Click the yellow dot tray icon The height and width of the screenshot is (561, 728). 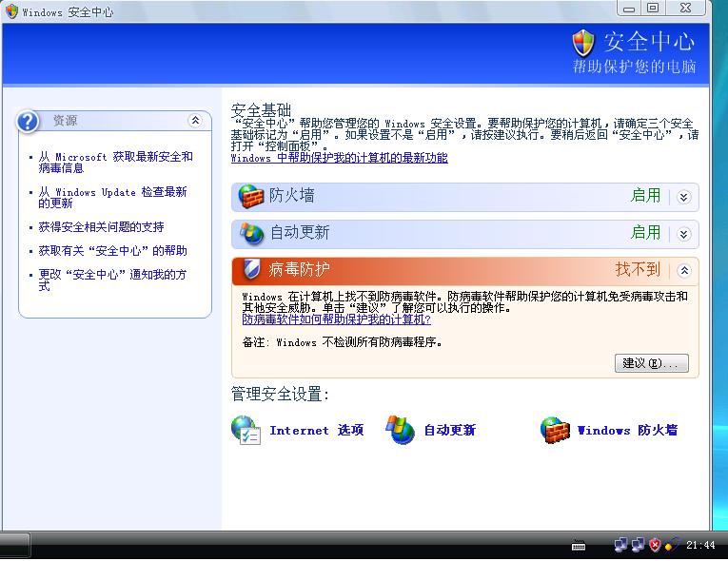click(x=671, y=545)
